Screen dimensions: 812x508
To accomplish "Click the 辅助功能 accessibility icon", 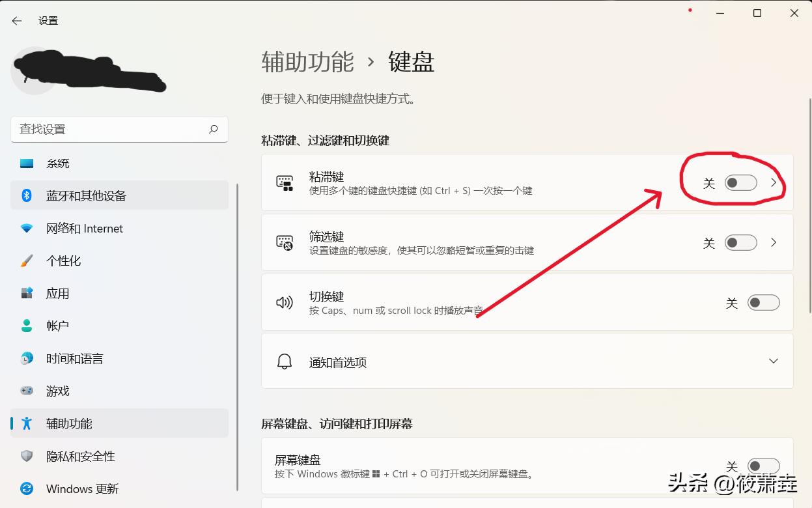I will [27, 423].
